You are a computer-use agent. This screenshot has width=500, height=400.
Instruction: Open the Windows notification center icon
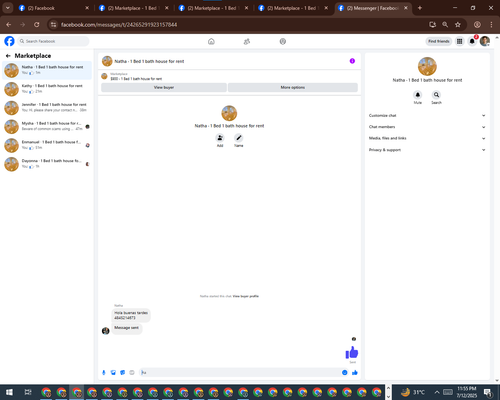(x=488, y=392)
